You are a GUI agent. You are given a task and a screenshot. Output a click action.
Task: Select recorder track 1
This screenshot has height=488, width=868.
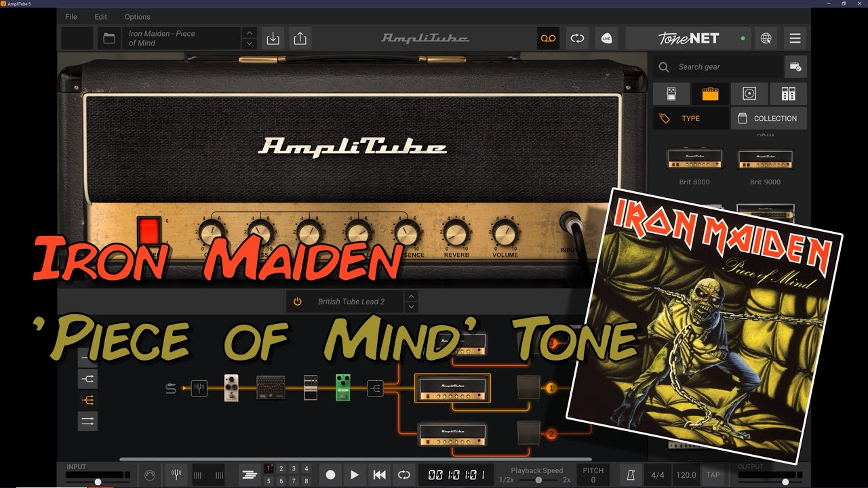269,468
